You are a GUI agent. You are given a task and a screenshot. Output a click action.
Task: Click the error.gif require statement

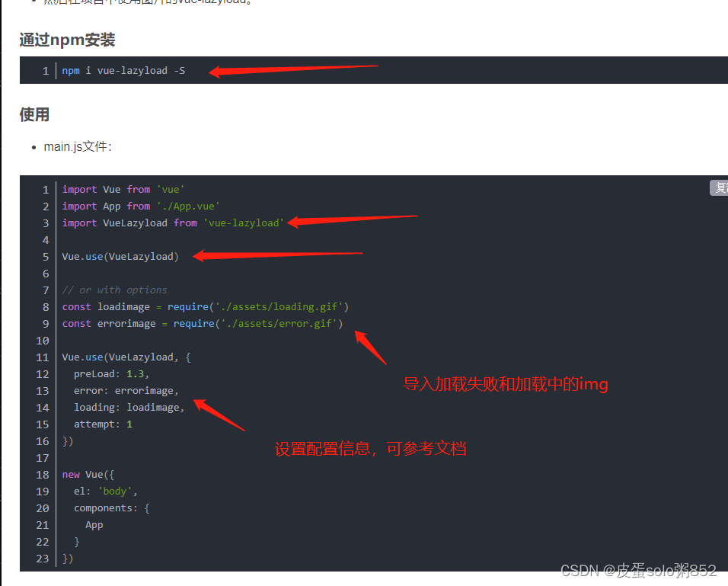pos(201,323)
